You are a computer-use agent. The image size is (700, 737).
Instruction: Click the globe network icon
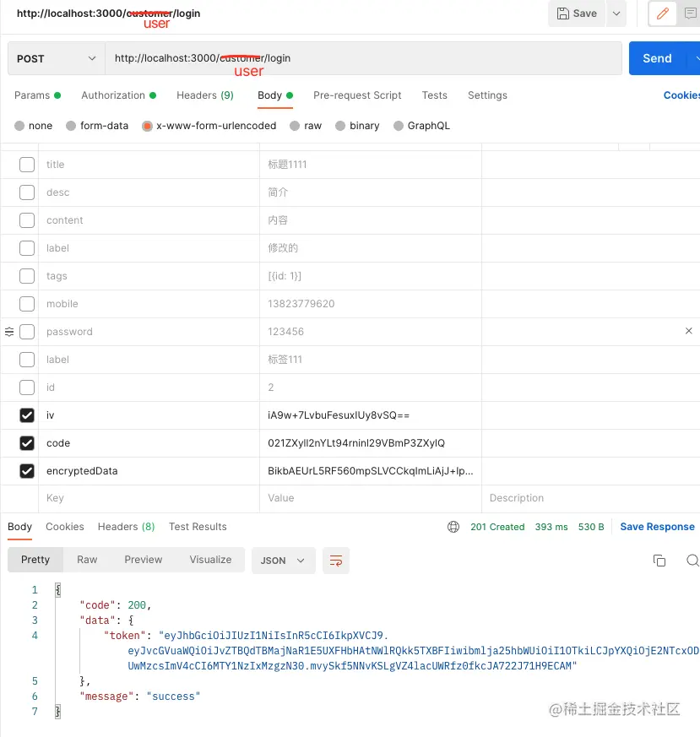click(x=453, y=527)
